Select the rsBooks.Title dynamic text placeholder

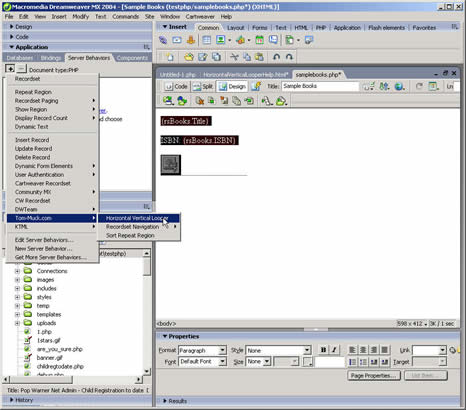186,121
